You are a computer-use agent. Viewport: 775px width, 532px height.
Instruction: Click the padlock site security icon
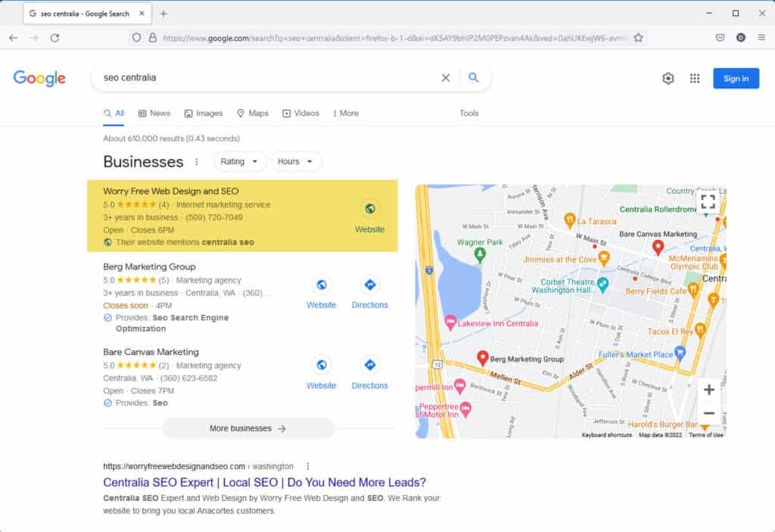pos(153,38)
